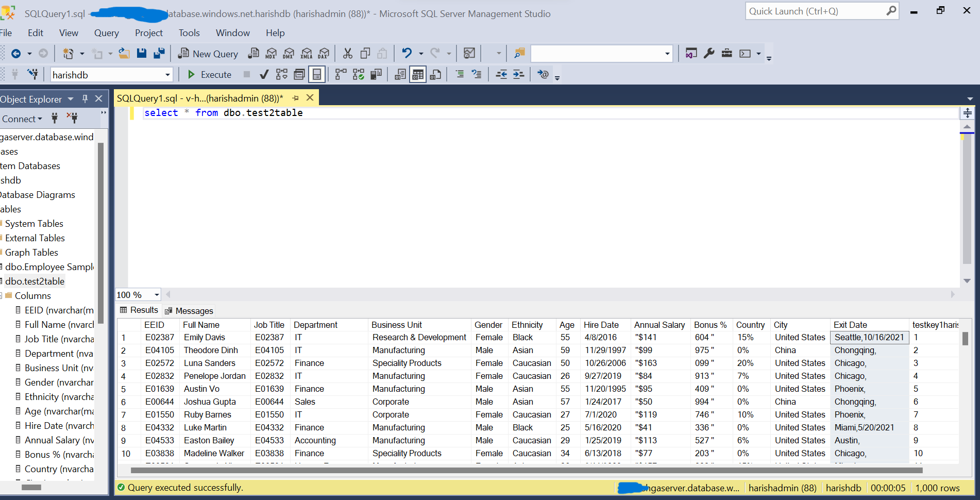Switch to Results to File mode
The height and width of the screenshot is (500, 980).
435,75
